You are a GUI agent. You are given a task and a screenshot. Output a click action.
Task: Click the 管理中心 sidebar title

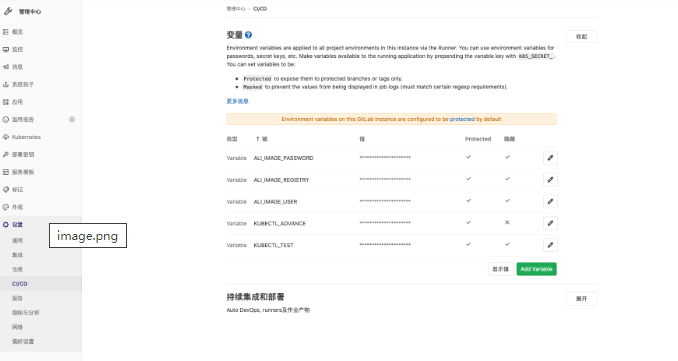30,12
